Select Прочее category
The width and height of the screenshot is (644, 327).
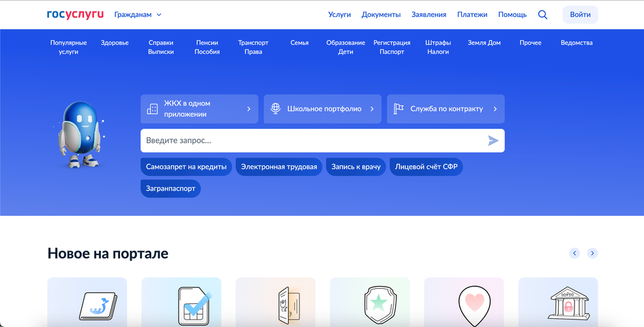[x=530, y=43]
